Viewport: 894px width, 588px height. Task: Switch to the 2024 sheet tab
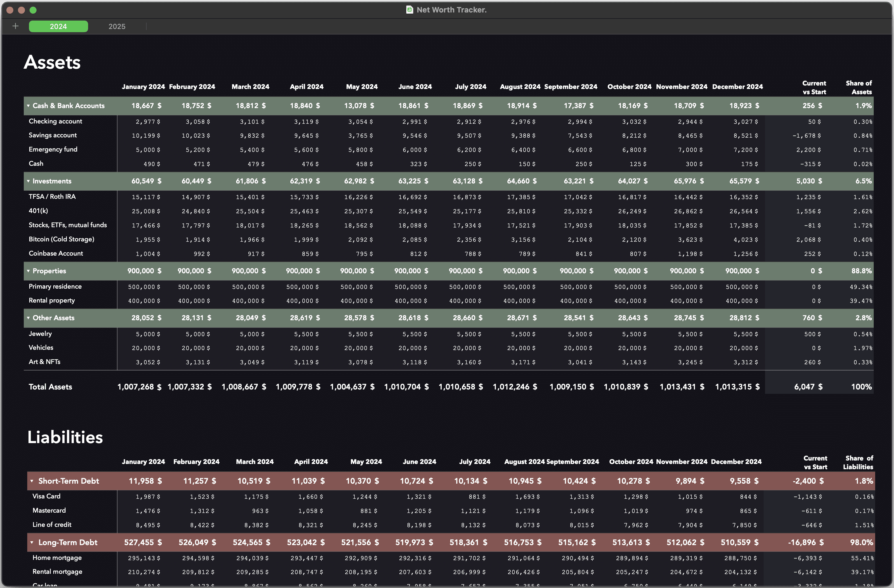coord(58,26)
